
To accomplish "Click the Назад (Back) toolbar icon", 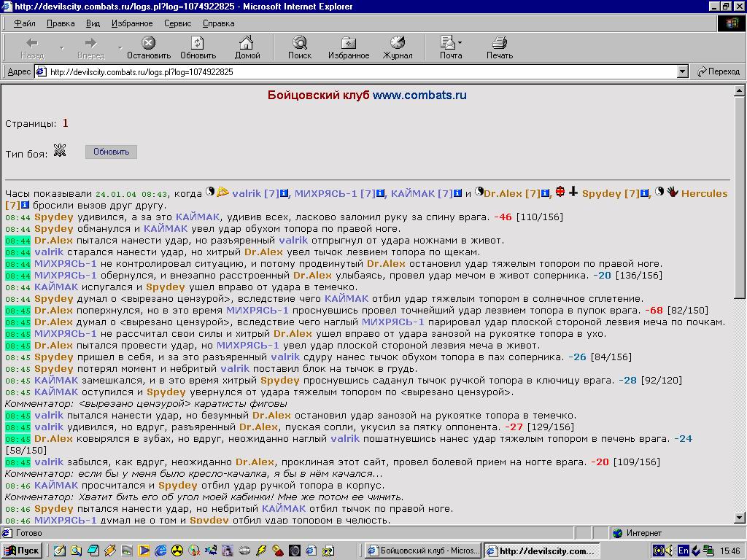I will tap(32, 47).
